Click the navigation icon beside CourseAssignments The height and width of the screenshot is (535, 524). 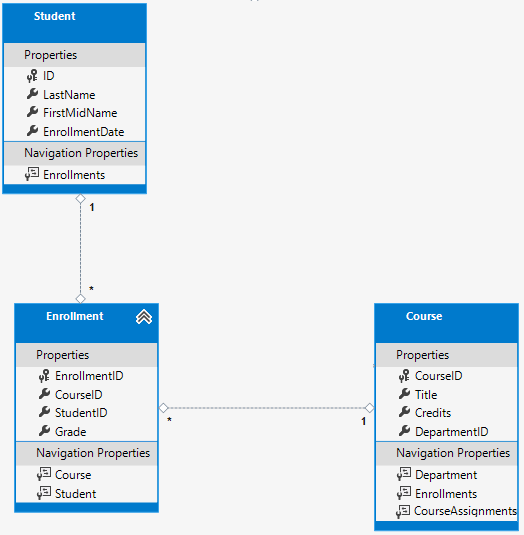pyautogui.click(x=403, y=511)
